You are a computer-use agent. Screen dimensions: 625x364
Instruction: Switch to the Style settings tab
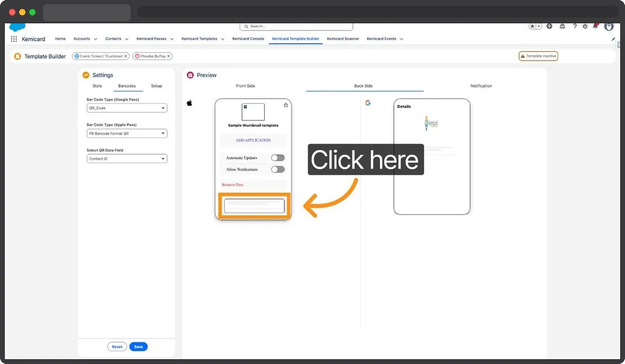[x=97, y=86]
